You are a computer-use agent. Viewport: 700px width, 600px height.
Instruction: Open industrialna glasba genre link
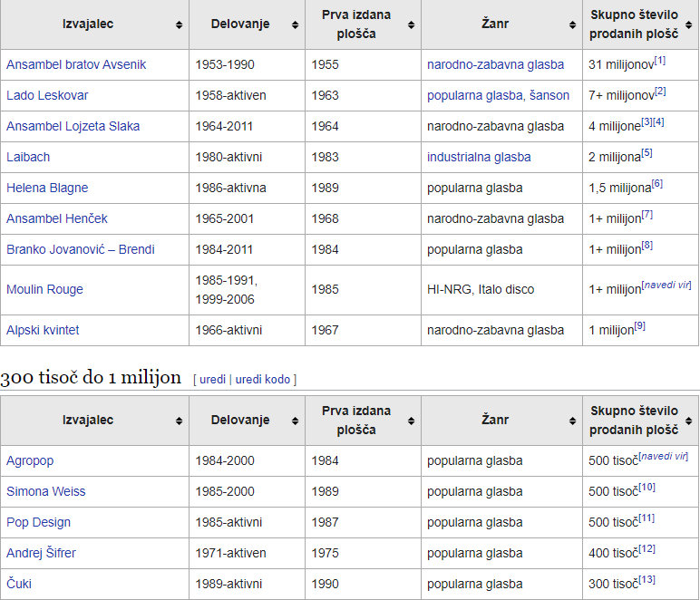click(479, 157)
